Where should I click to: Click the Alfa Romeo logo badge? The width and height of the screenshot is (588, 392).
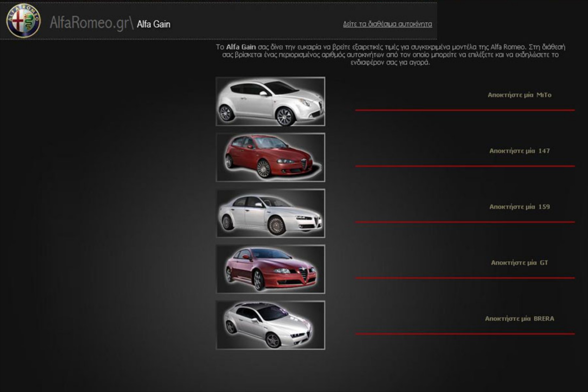tap(23, 21)
